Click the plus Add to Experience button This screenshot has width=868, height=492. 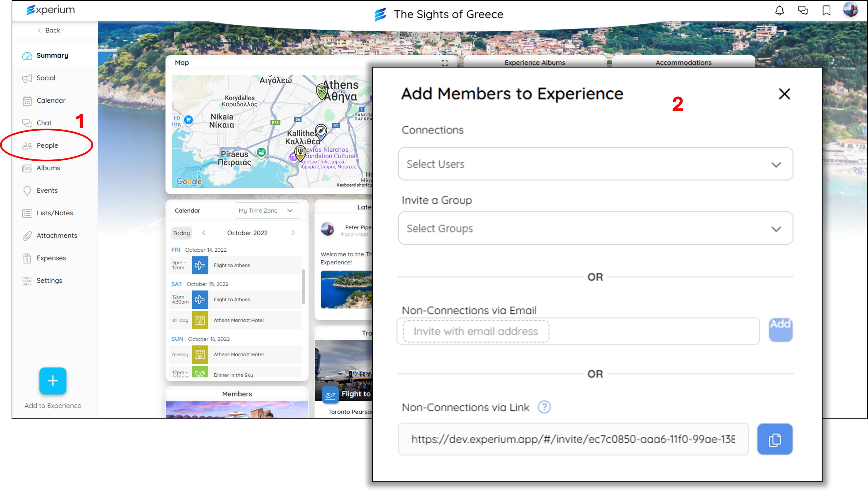click(x=53, y=381)
